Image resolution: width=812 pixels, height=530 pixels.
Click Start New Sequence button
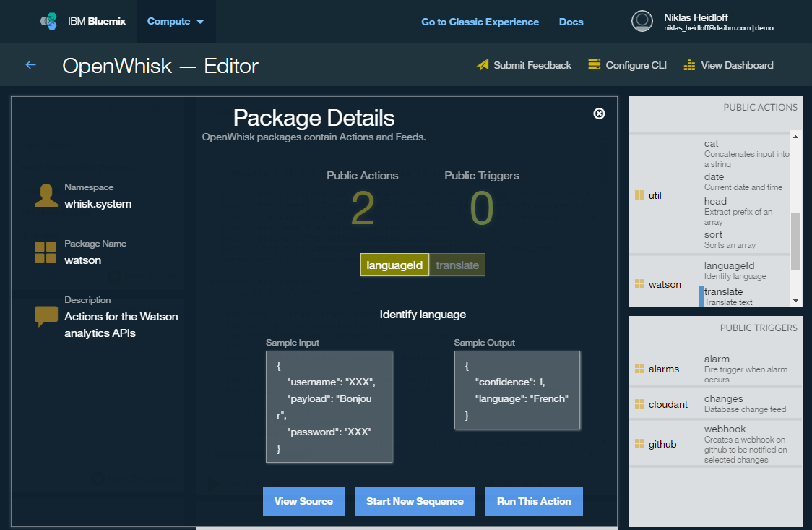click(415, 501)
